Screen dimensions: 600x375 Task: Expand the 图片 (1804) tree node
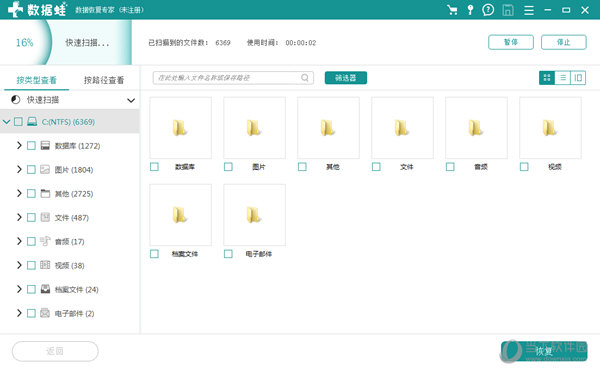pos(19,169)
